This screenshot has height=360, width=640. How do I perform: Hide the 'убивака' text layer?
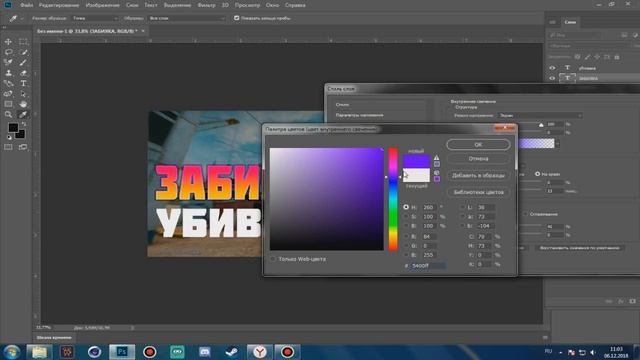[552, 68]
